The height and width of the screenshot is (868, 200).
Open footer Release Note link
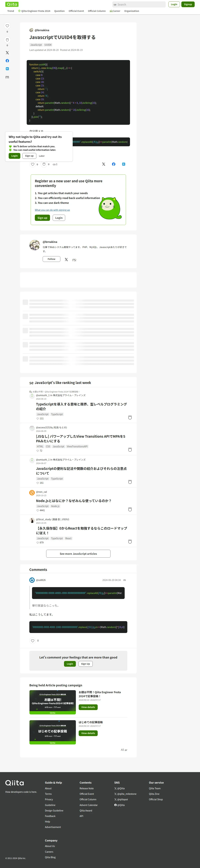pos(86,788)
